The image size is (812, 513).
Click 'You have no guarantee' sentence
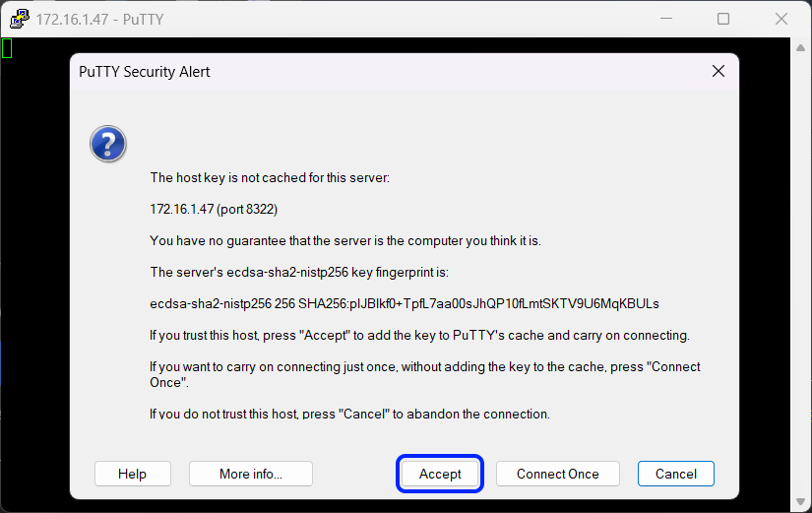tap(344, 240)
